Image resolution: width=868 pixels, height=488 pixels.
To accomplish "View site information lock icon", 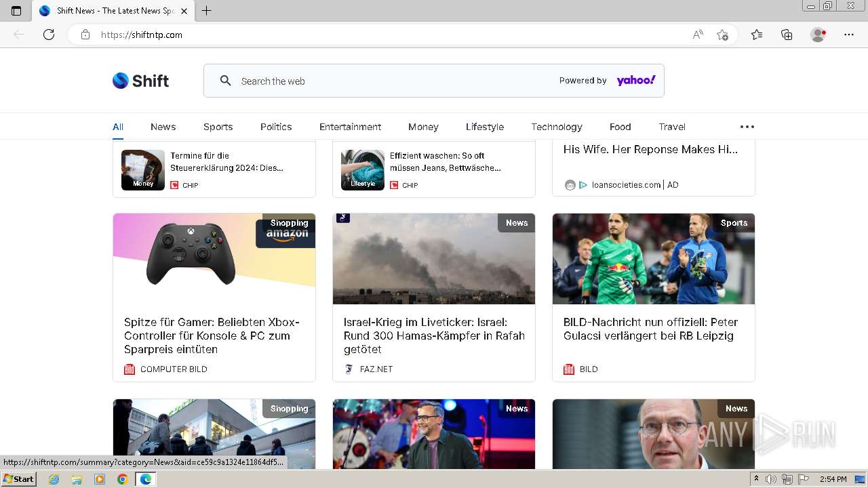I will click(x=85, y=35).
